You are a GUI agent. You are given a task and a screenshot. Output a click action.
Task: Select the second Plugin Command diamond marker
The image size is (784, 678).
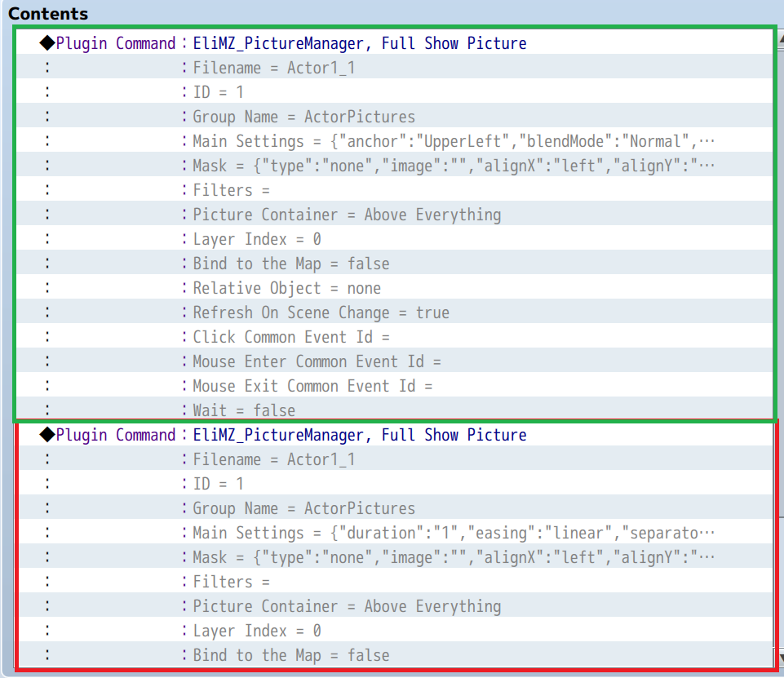click(47, 435)
